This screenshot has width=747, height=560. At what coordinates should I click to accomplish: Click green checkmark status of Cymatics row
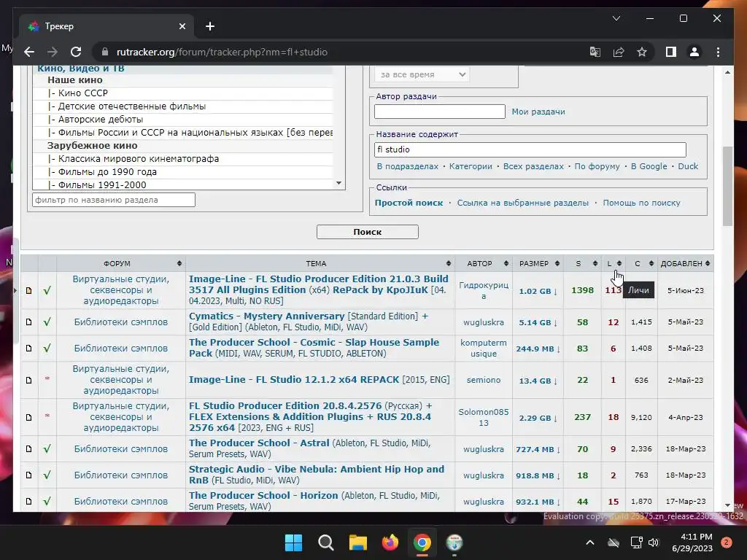pos(47,322)
